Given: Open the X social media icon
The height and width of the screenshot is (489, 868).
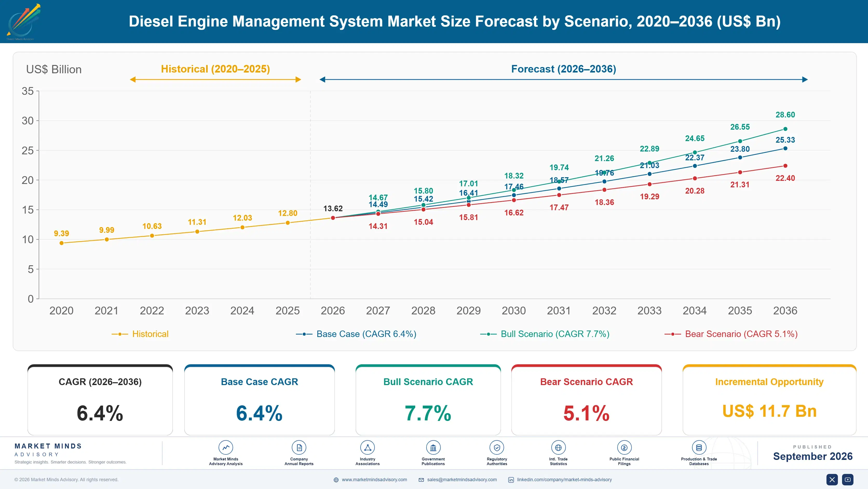Looking at the screenshot, I should click(x=832, y=480).
